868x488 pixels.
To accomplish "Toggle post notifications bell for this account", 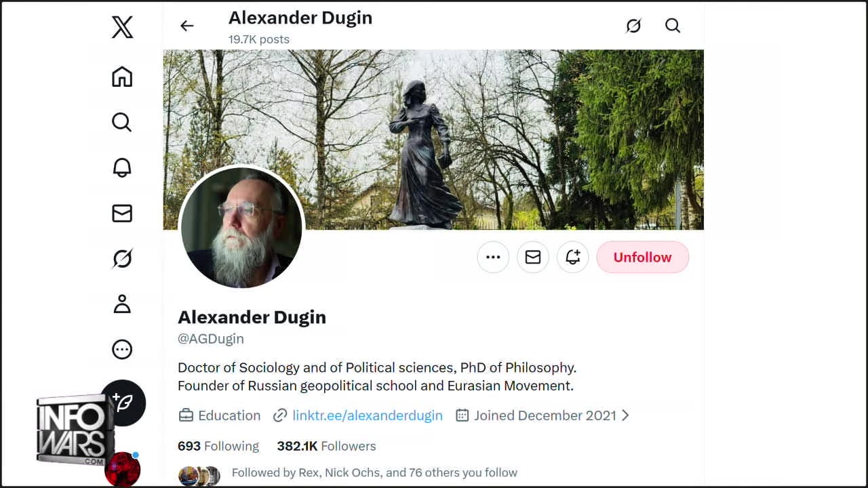I will click(573, 257).
